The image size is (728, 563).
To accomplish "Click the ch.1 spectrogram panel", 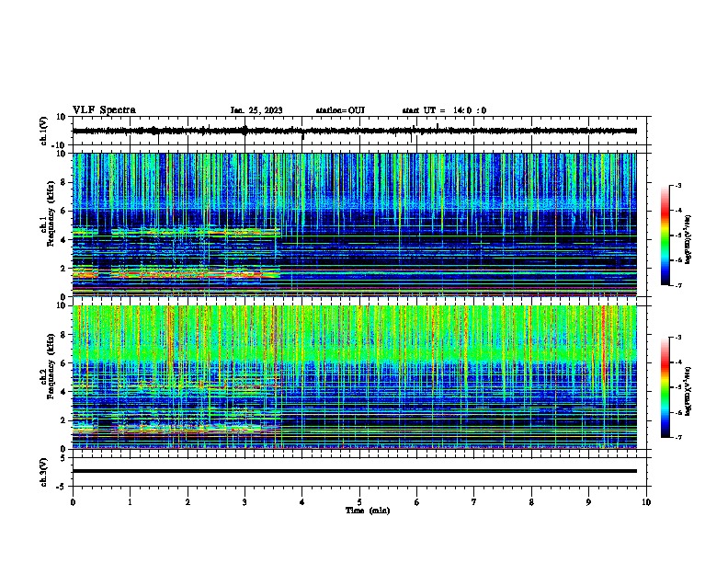I will 354,224.
